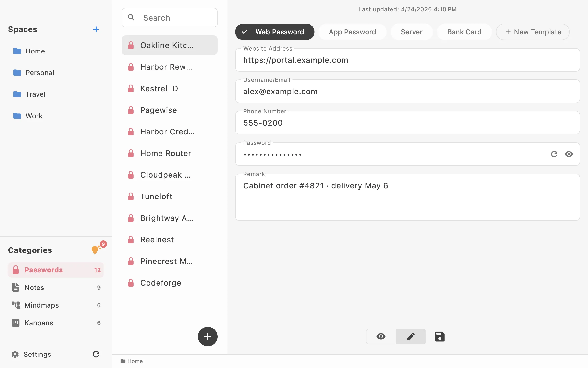Open Settings

(x=31, y=354)
